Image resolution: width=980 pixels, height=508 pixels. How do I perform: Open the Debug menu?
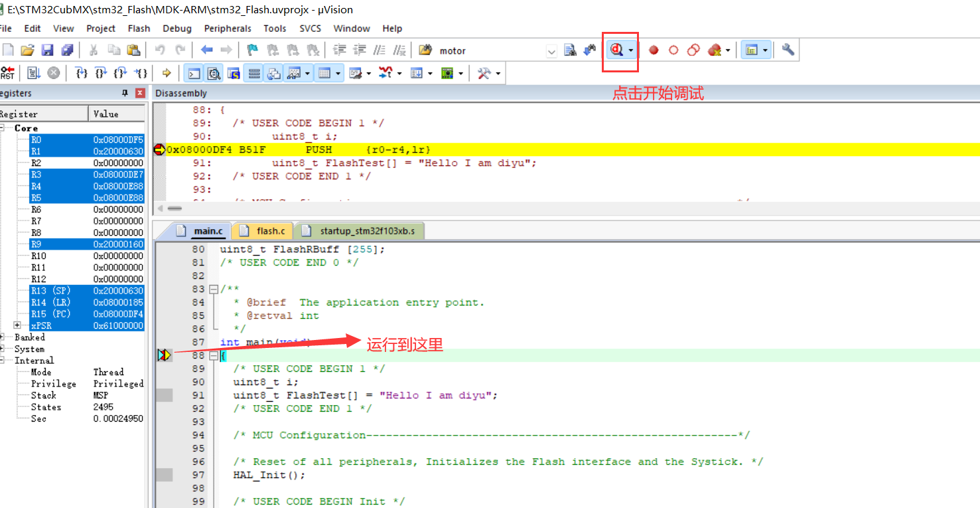tap(177, 29)
